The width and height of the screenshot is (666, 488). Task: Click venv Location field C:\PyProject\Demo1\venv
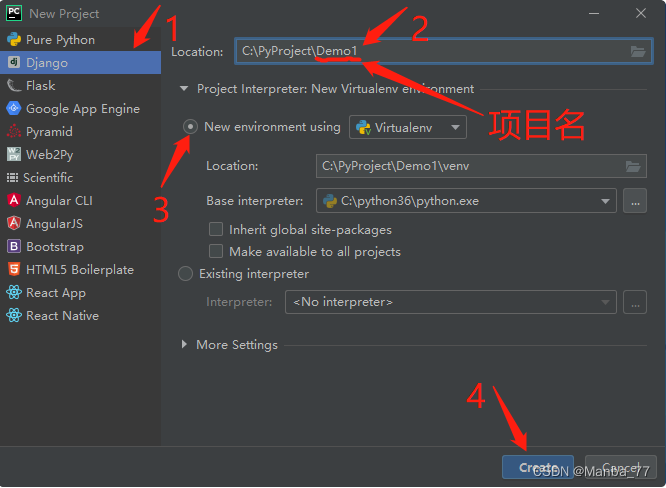click(481, 166)
